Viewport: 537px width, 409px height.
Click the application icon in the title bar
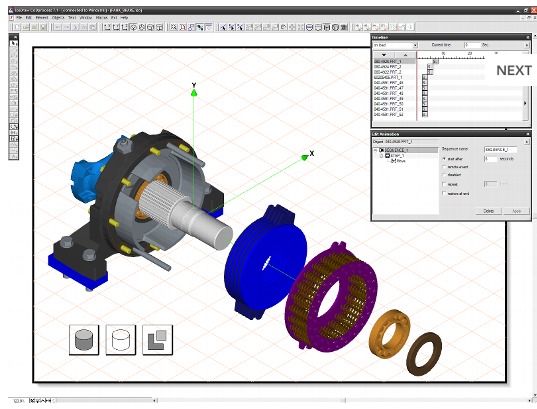coord(11,10)
